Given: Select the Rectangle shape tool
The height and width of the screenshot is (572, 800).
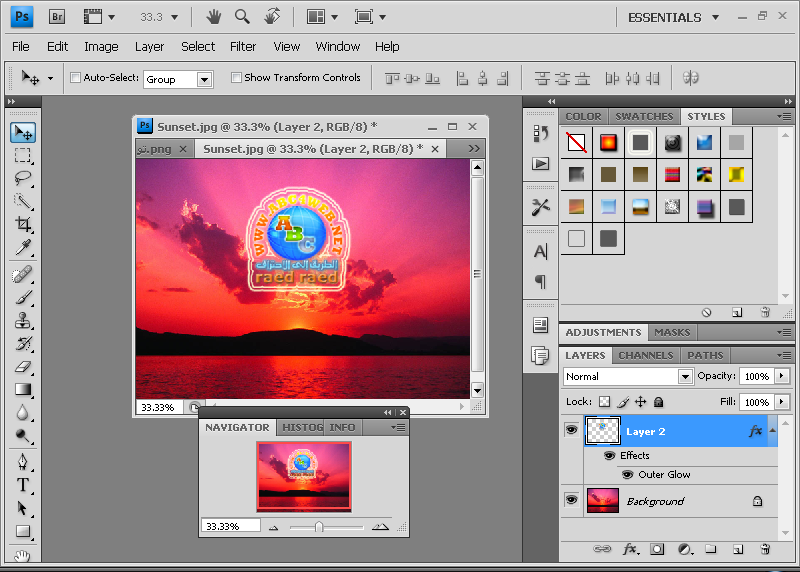Looking at the screenshot, I should (22, 531).
